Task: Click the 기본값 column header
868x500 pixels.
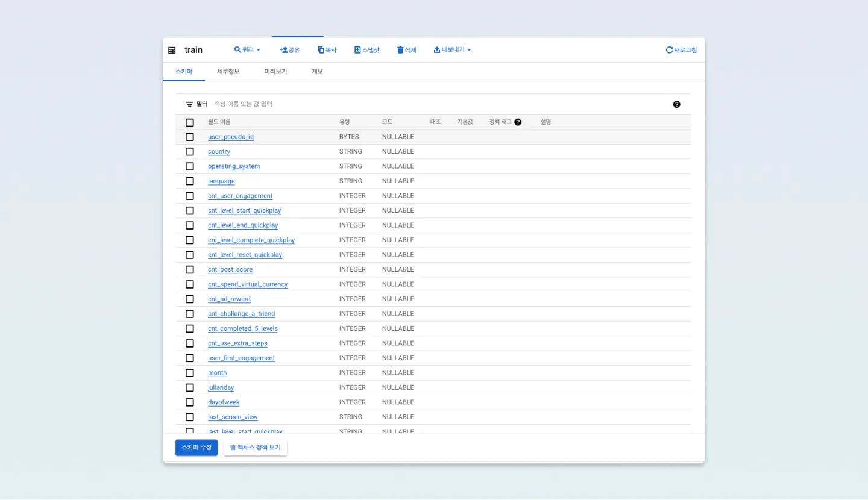Action: coord(465,122)
